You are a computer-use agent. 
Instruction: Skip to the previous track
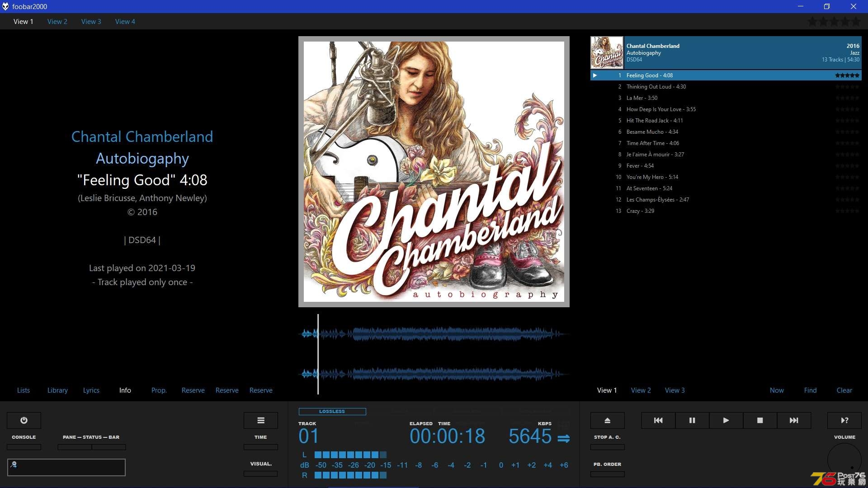[x=658, y=420]
